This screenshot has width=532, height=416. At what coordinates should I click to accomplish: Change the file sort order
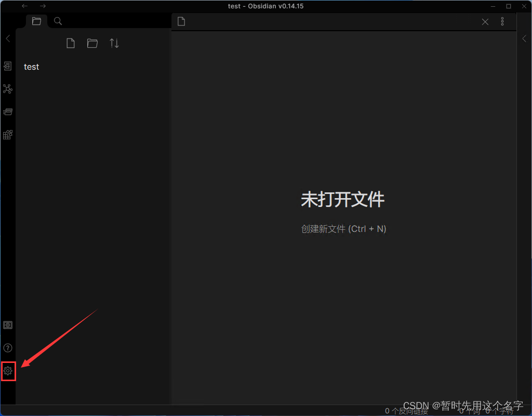(x=114, y=43)
